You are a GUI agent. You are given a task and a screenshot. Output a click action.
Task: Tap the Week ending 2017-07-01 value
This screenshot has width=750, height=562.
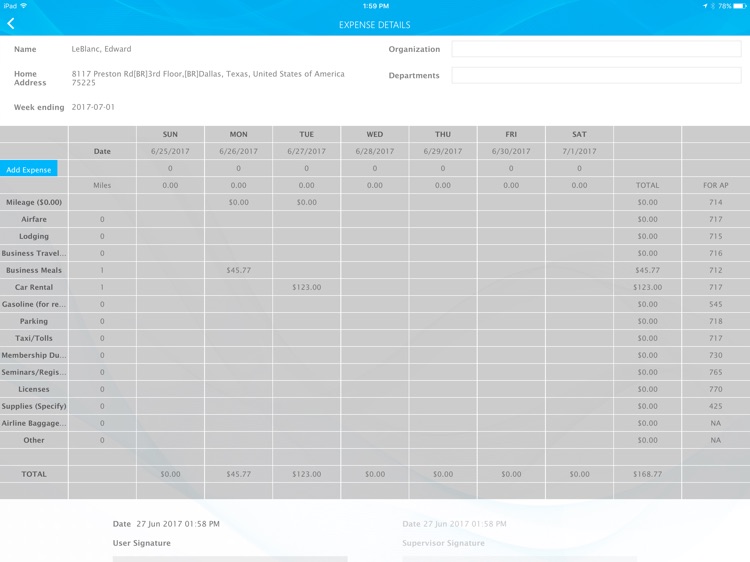point(93,107)
